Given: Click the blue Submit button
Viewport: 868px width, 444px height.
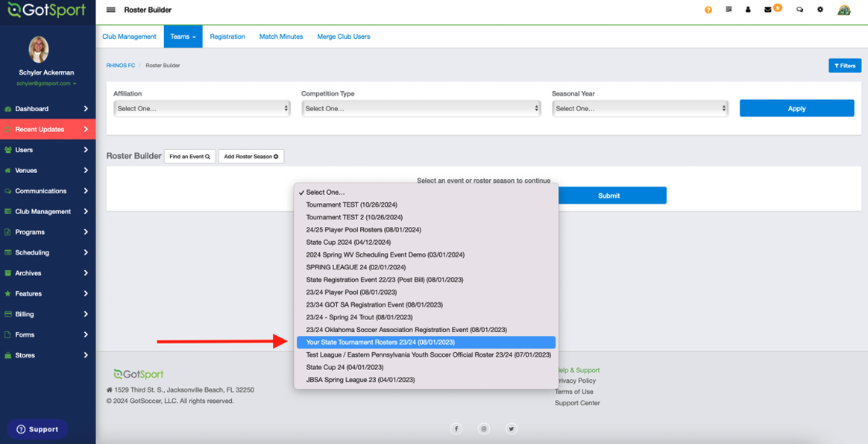Looking at the screenshot, I should pos(609,196).
